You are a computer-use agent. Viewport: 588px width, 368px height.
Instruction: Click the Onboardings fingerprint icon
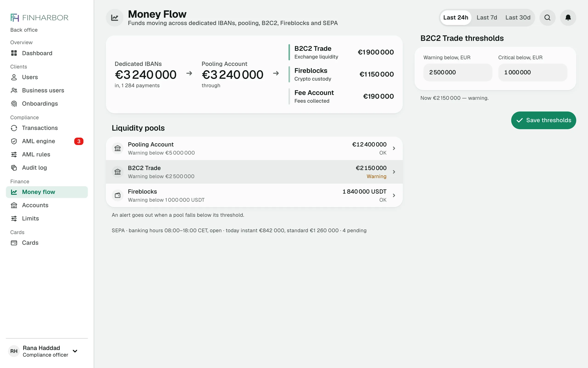14,104
